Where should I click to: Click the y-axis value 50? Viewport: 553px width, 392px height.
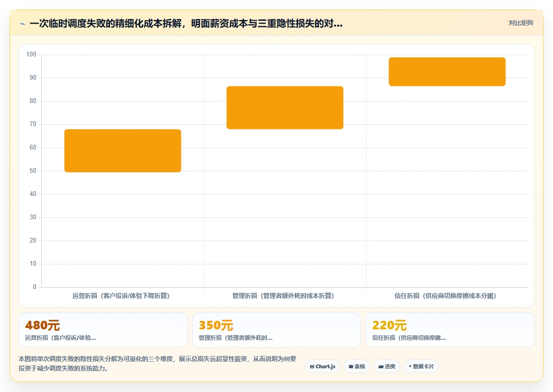33,171
